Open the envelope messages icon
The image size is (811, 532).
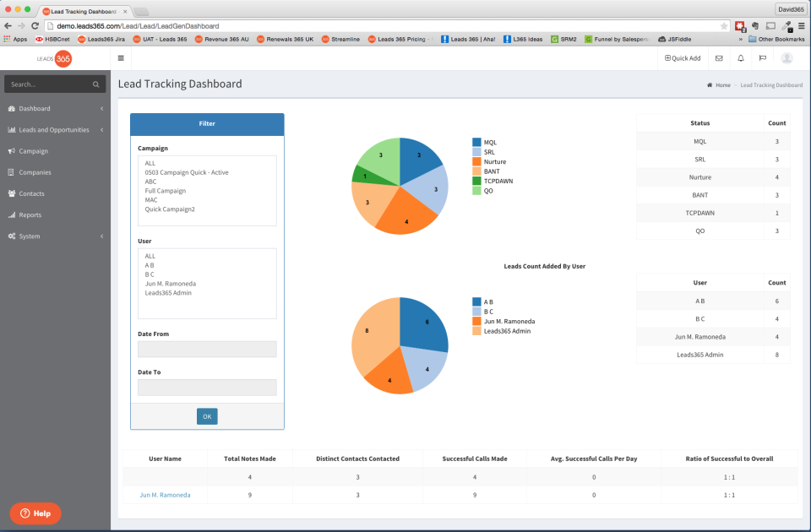719,58
